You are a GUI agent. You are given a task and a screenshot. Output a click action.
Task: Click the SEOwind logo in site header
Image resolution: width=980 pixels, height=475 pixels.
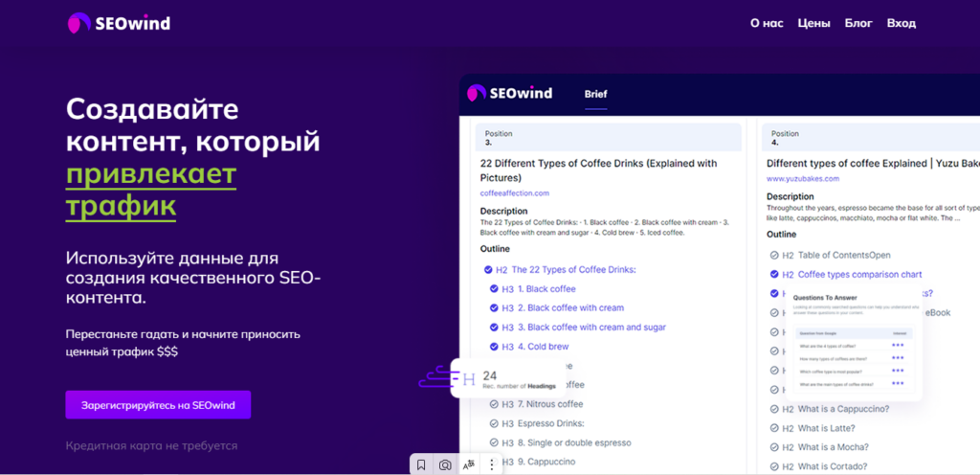click(x=119, y=23)
